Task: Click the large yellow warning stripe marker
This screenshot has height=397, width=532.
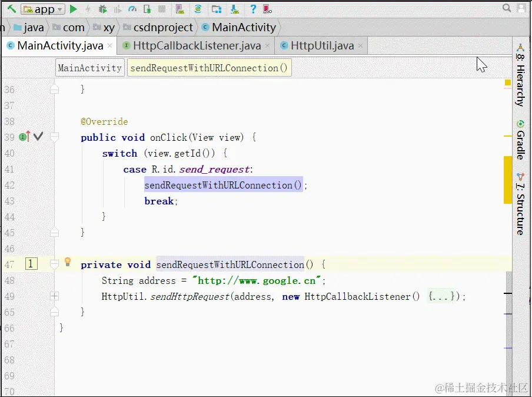Action: 507,180
